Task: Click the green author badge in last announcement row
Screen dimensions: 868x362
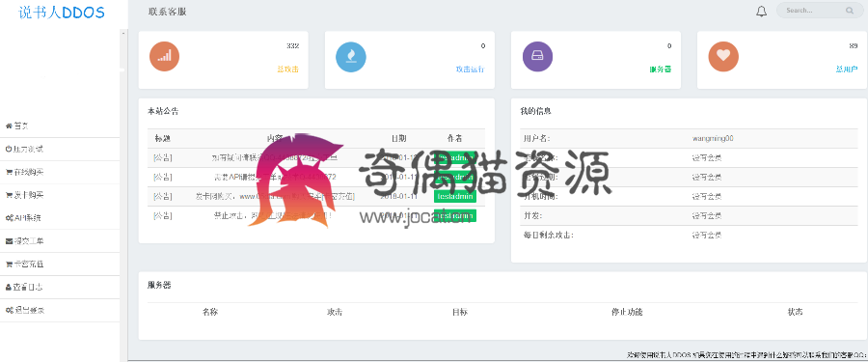Action: click(455, 215)
